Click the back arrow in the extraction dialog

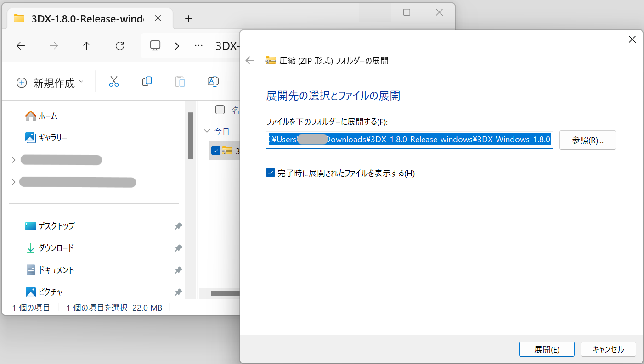pos(249,60)
